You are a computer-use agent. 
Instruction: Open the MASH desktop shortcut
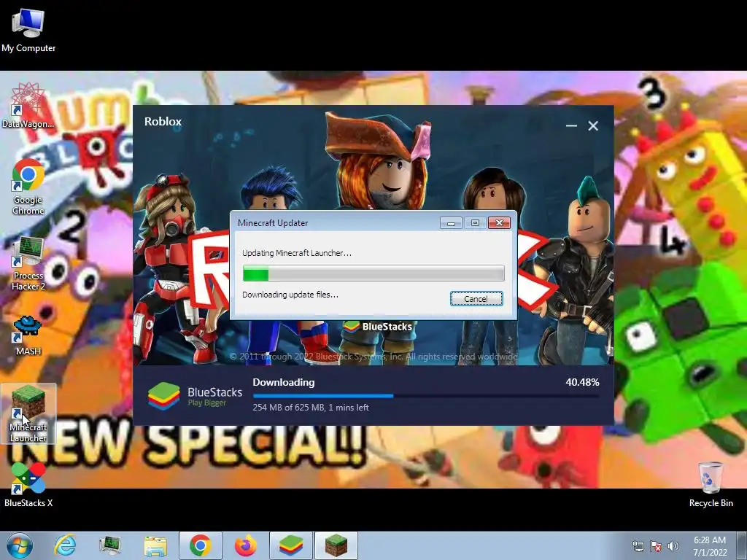click(28, 335)
